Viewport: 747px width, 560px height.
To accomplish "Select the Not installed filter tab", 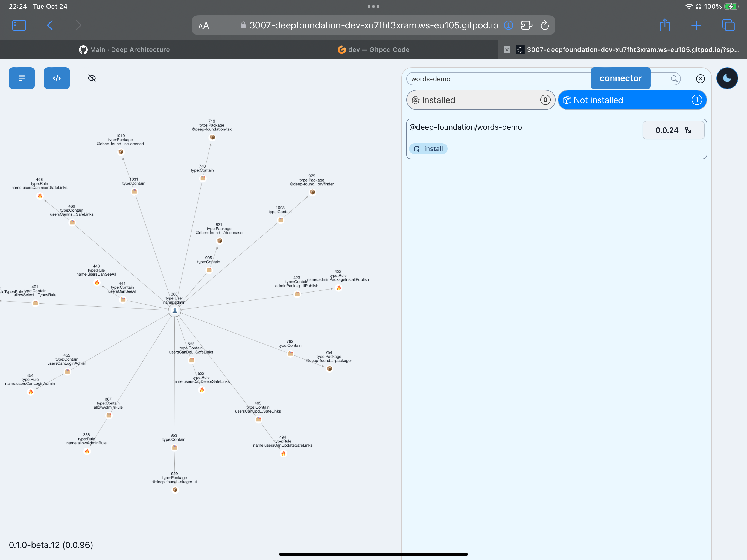I will coord(632,100).
